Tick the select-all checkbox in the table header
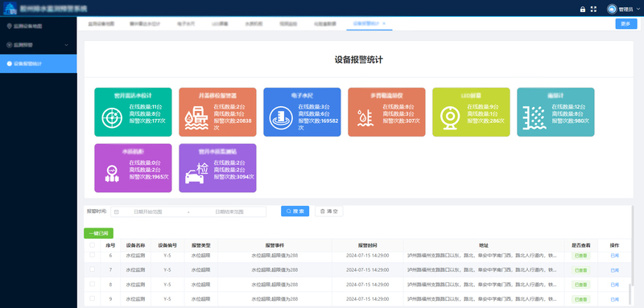Image resolution: width=644 pixels, height=308 pixels. click(x=92, y=245)
